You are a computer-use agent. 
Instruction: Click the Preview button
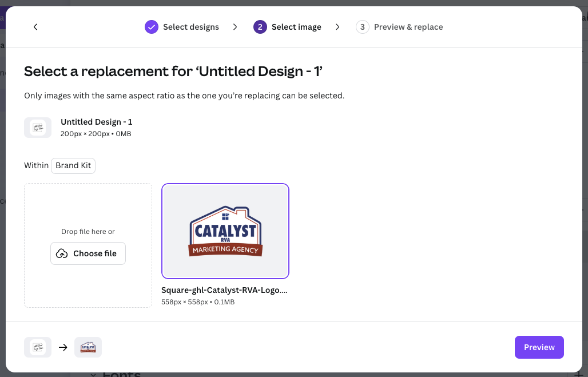539,347
